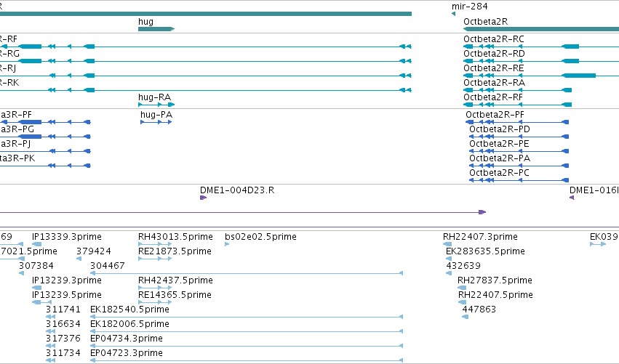
Task: Select protein Octbeta2R-PD
Action: 500,129
